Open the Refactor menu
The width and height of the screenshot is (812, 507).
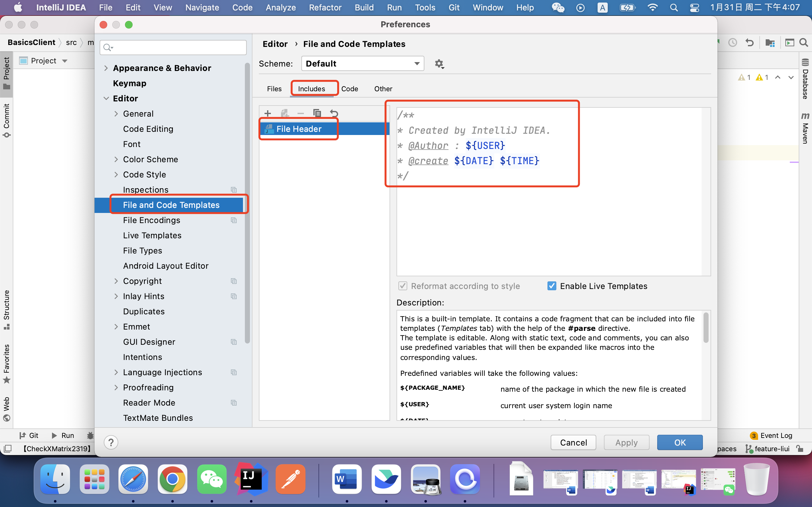coord(325,7)
